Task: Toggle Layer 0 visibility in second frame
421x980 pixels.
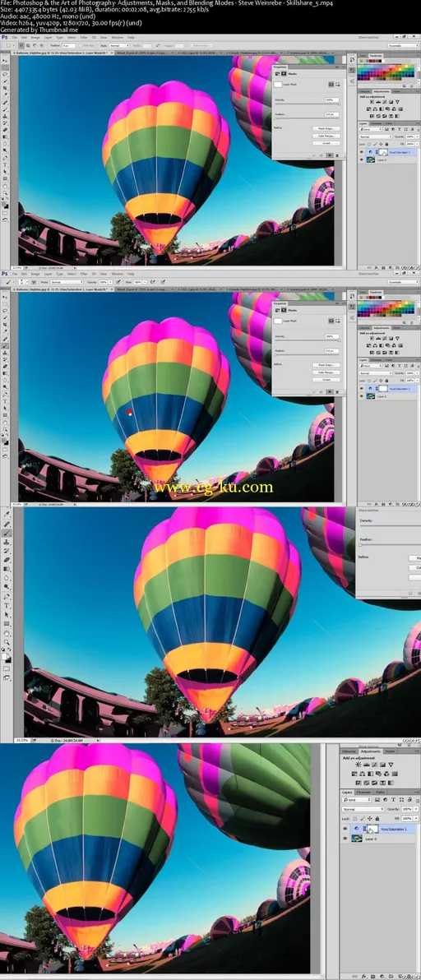Action: (362, 396)
